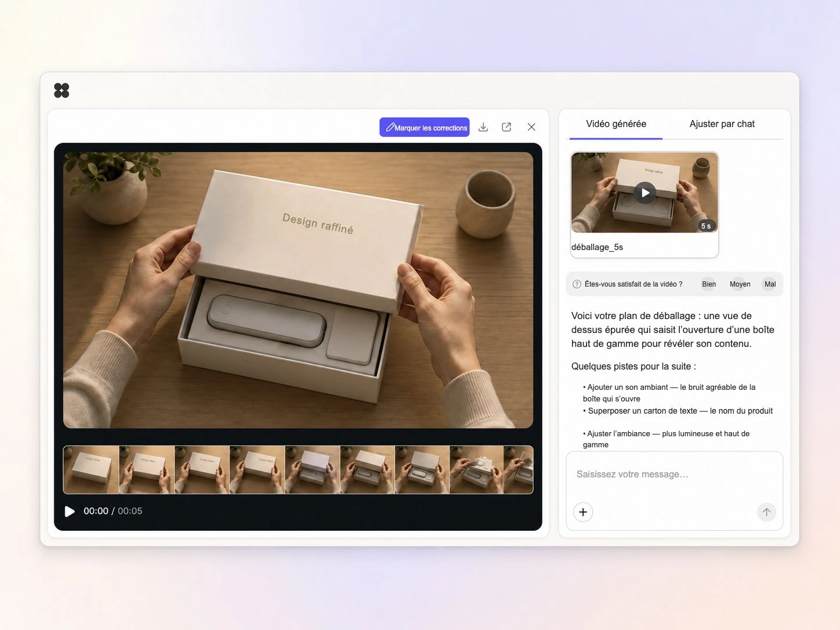Image resolution: width=840 pixels, height=630 pixels.
Task: Switch to the Ajuster par chat tab
Action: point(722,124)
